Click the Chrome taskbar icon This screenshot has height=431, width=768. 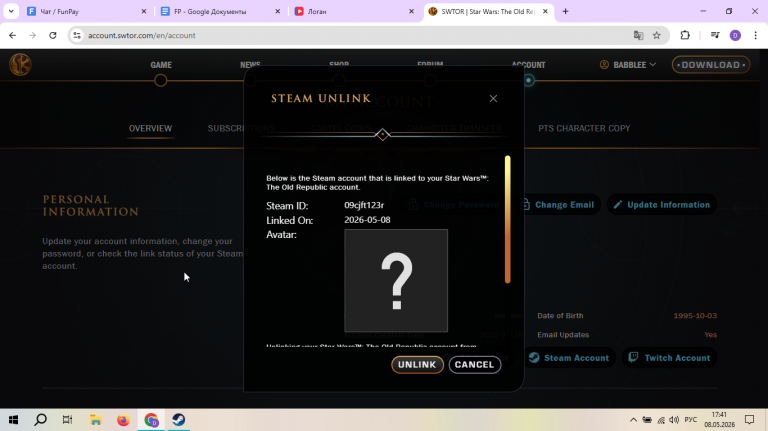[x=151, y=420]
